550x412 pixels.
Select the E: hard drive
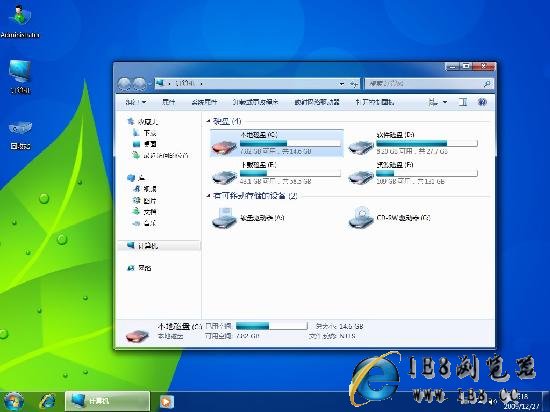pyautogui.click(x=277, y=173)
